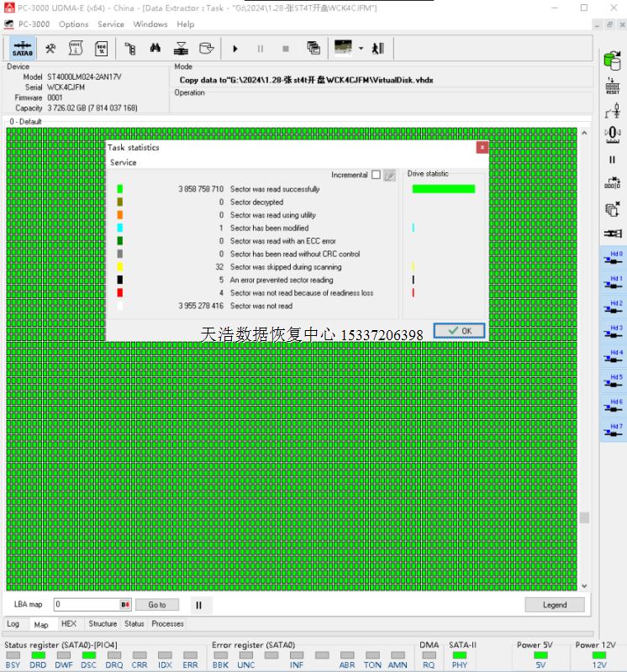Screen dimensions: 627x672
Task: Open the Legend button
Action: point(554,605)
